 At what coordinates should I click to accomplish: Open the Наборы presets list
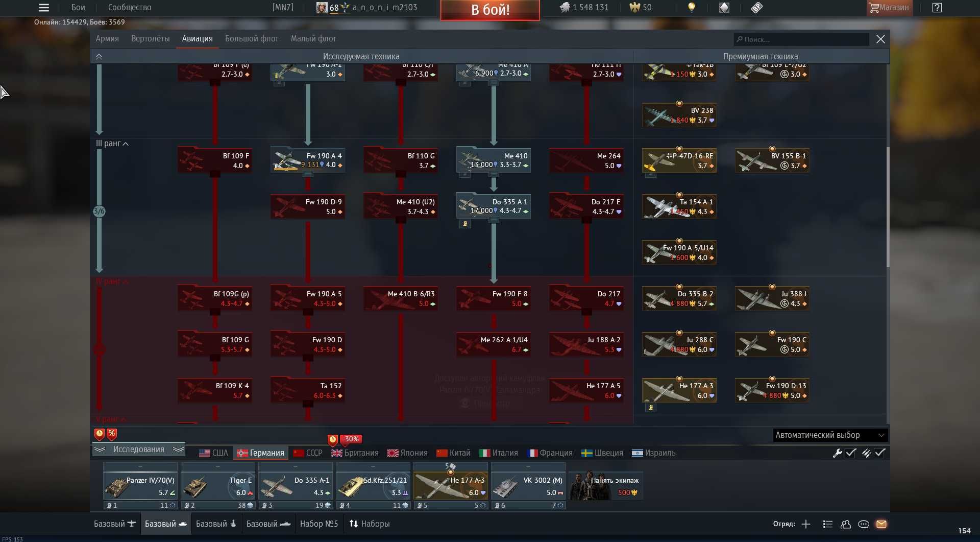[x=369, y=524]
